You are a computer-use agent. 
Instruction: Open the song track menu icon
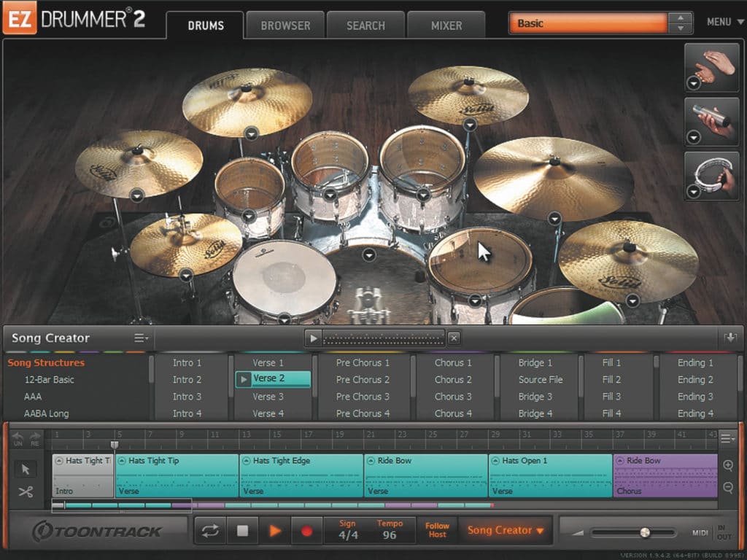coord(727,437)
